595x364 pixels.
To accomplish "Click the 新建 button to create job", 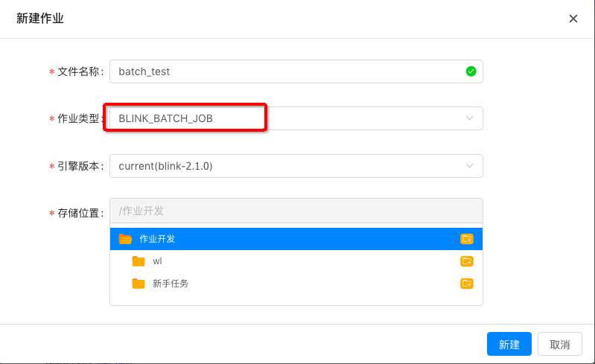I will (509, 344).
